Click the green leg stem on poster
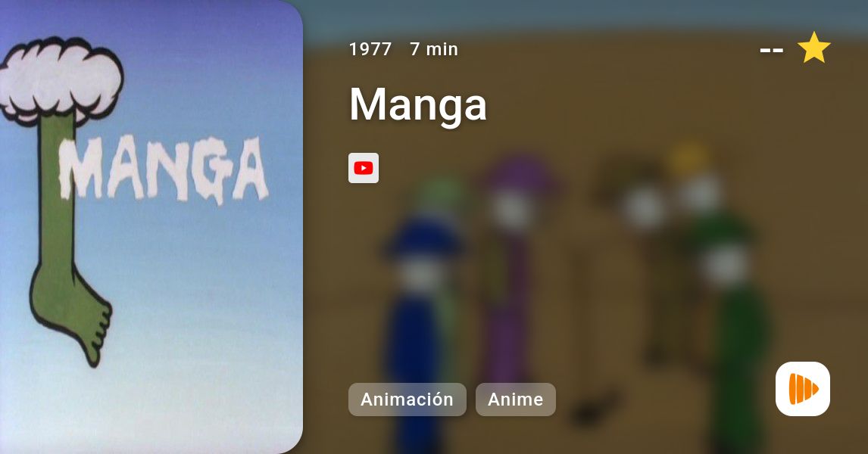Viewport: 868px width, 454px height. pyautogui.click(x=57, y=194)
